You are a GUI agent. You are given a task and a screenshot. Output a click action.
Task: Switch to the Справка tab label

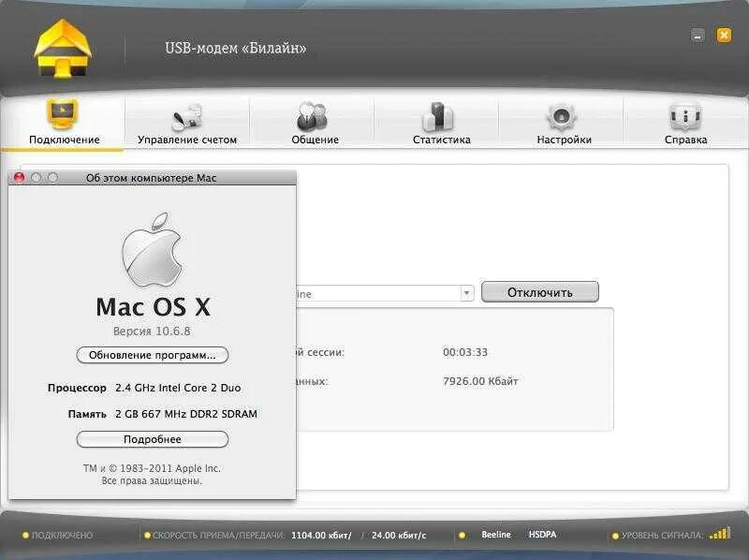[686, 140]
